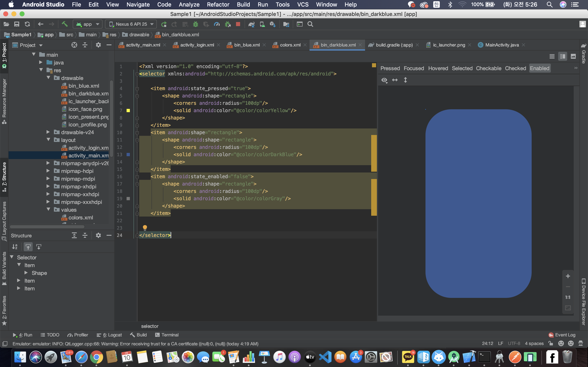Toggle the Pressed state in preview
This screenshot has height=367, width=588.
[x=390, y=68]
